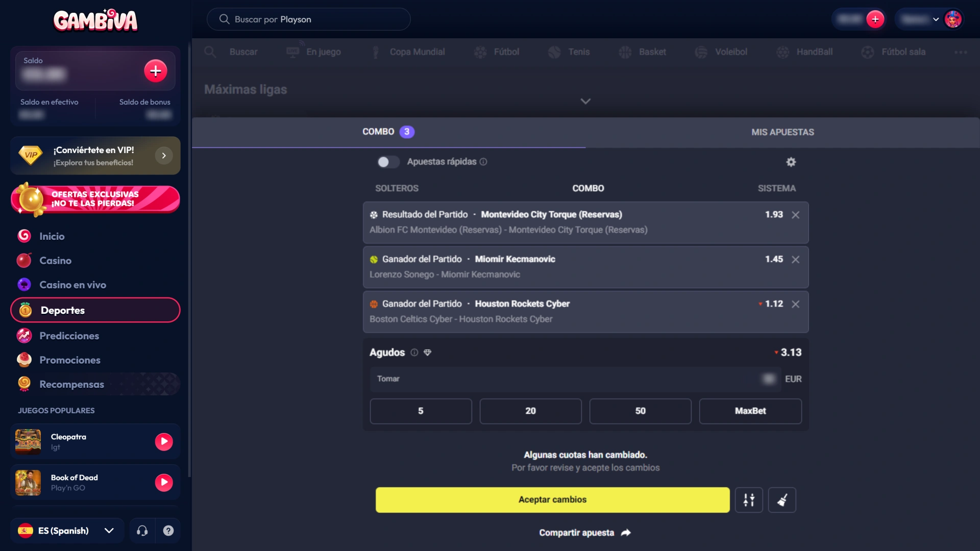Click the Agudos info icon
This screenshot has height=551, width=980.
point(414,353)
